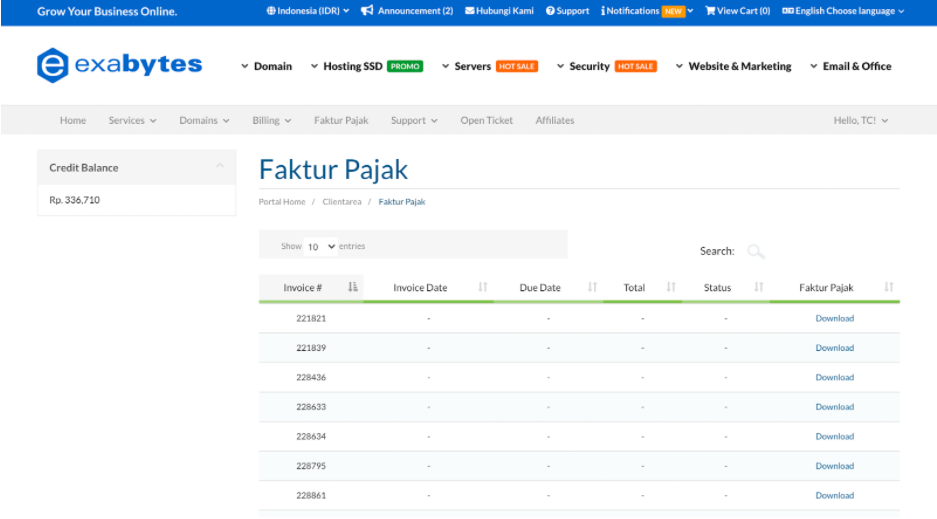Download Faktur Pajak for invoice 228795
This screenshot has width=937, height=519.
pyautogui.click(x=835, y=466)
